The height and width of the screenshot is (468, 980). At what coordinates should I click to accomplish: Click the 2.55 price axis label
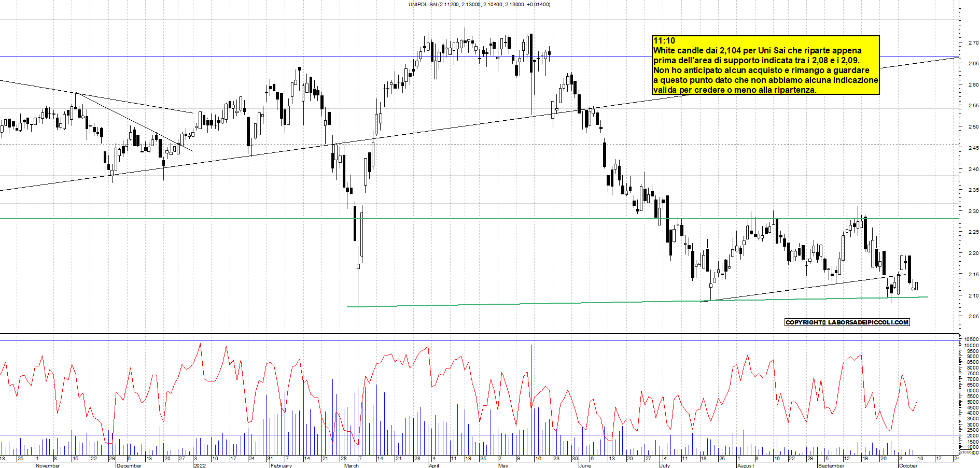click(x=973, y=106)
